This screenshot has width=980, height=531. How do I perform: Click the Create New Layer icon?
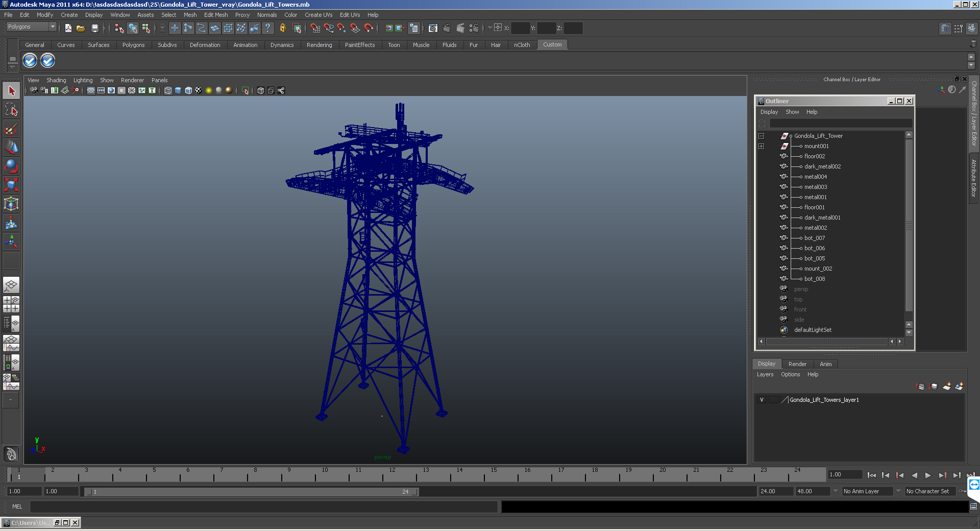click(946, 387)
